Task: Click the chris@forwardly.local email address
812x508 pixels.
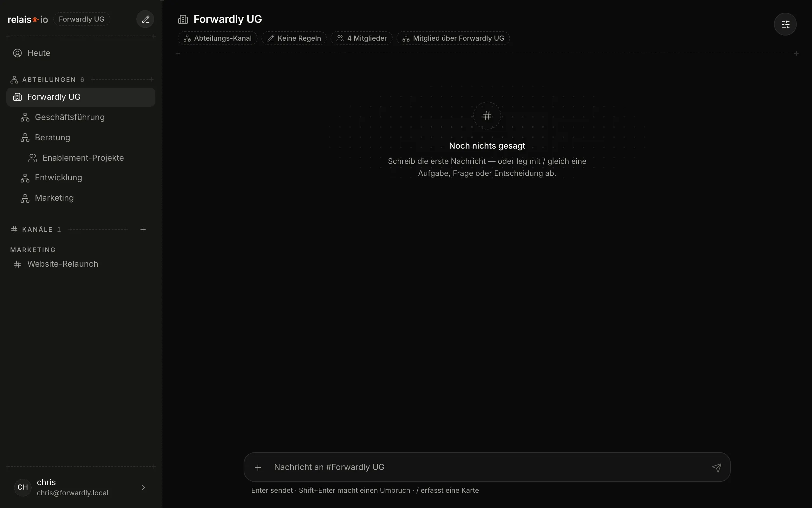Action: click(x=72, y=493)
